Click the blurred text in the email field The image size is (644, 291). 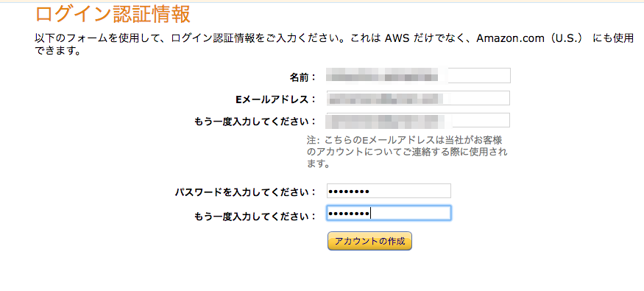coord(386,99)
